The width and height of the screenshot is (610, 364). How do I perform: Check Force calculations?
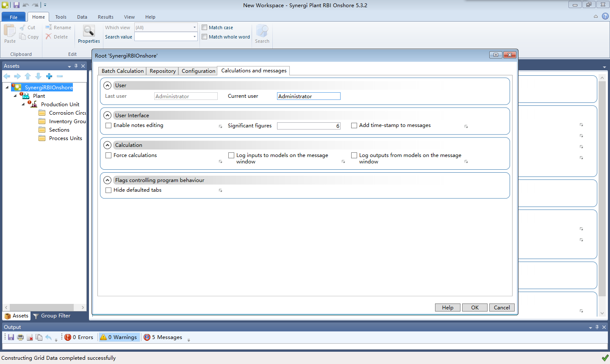click(108, 155)
